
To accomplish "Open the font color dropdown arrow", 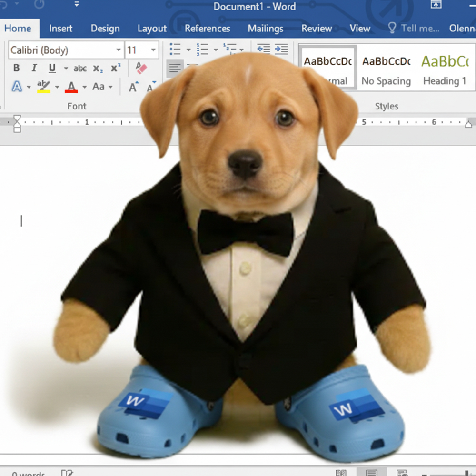I will (84, 87).
